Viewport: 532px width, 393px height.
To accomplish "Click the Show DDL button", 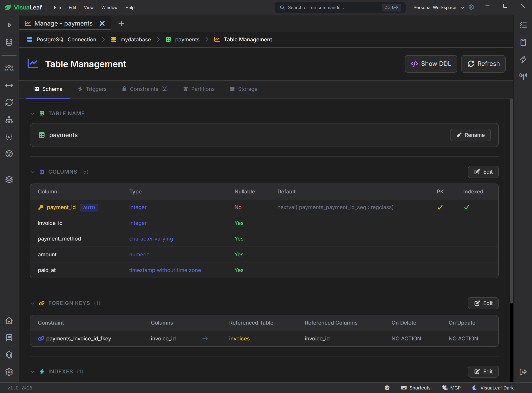I will [431, 64].
